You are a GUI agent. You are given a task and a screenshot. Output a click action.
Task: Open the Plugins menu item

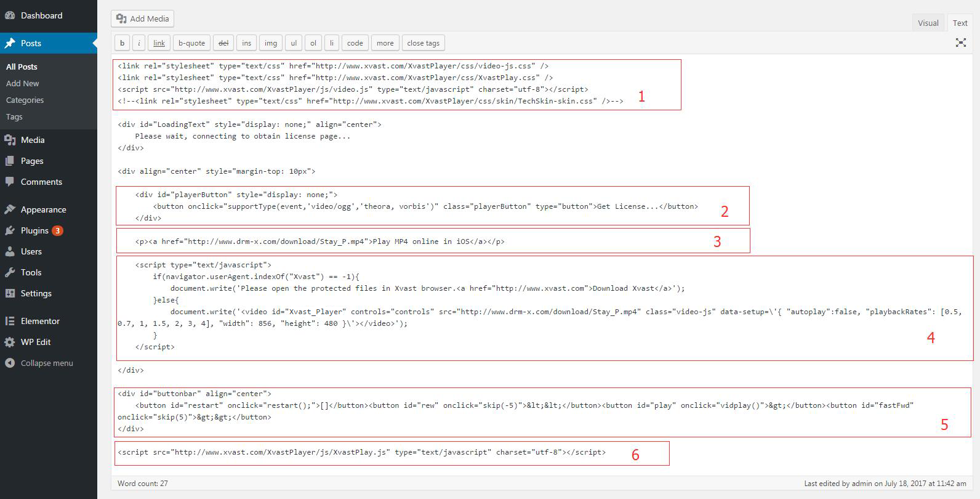[x=49, y=230]
